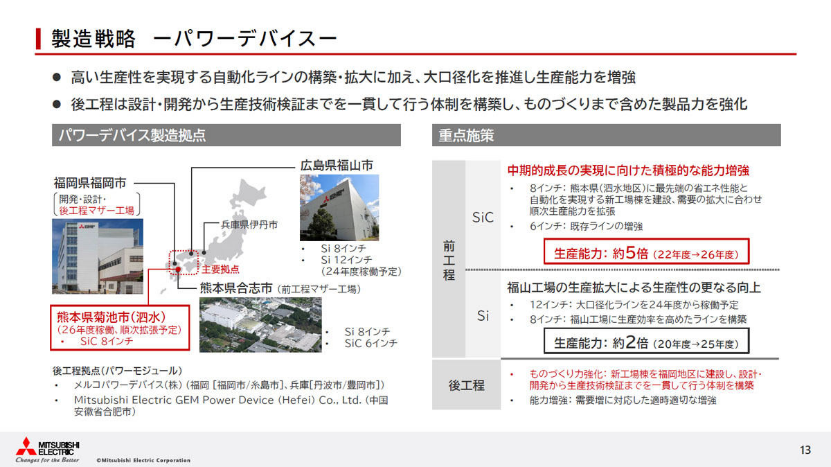
Task: Click the Si row label in table
Action: (x=483, y=316)
